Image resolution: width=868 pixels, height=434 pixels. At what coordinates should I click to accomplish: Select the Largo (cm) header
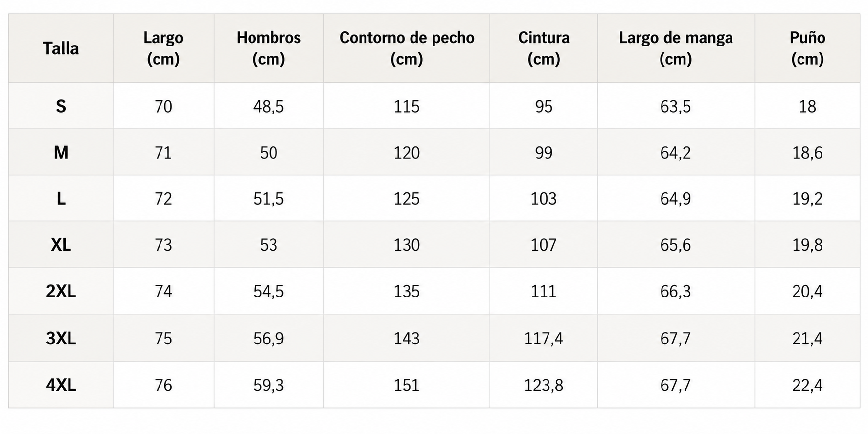pos(163,48)
